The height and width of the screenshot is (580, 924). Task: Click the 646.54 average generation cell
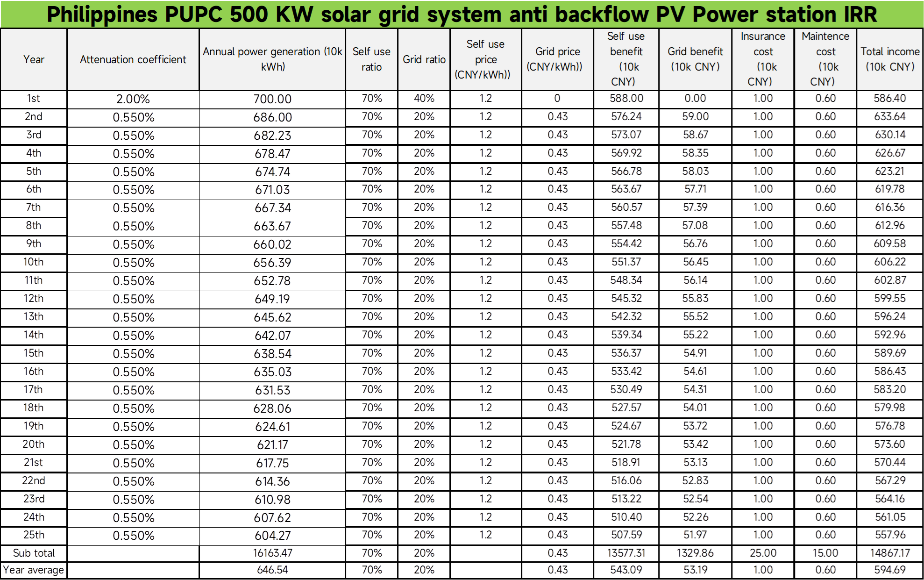coord(273,570)
